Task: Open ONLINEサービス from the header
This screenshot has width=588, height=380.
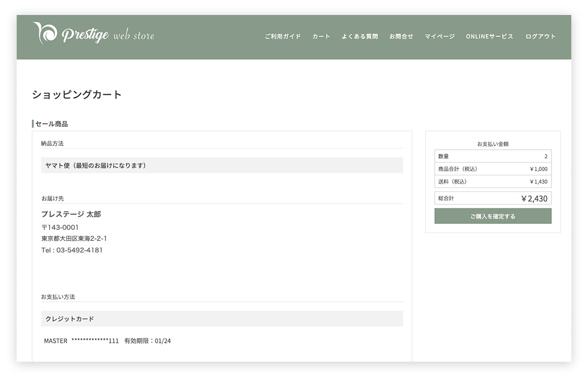Action: [x=489, y=37]
